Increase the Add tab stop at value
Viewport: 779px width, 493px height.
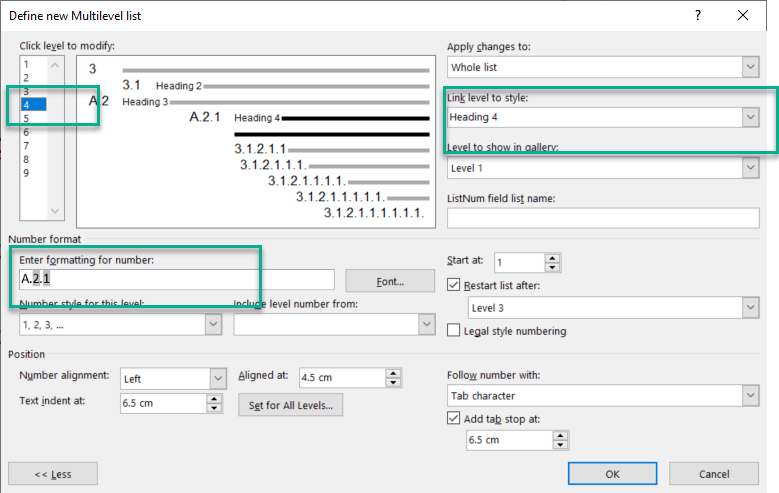(x=560, y=435)
